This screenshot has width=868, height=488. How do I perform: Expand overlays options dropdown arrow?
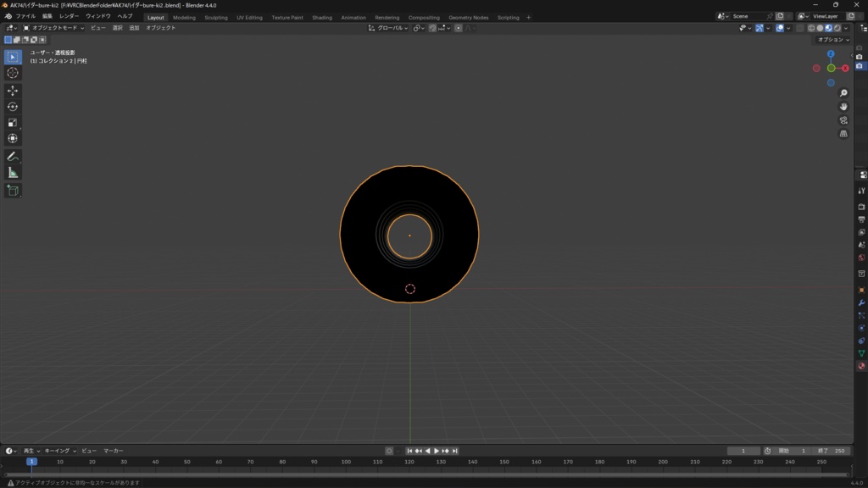(788, 28)
